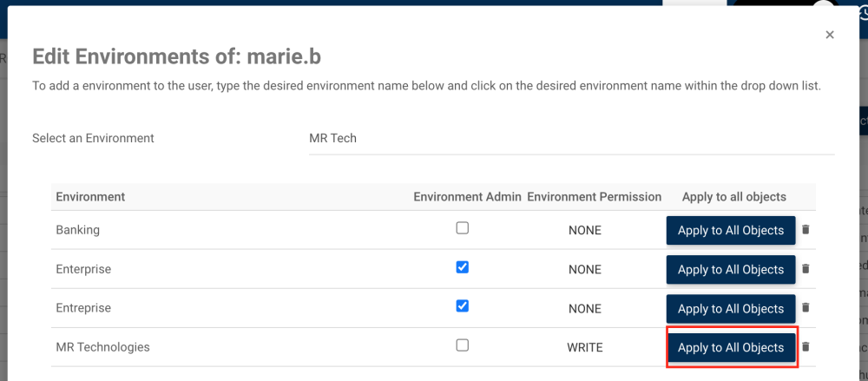Uncheck Environment Admin for Enterprise
This screenshot has width=868, height=381.
463,267
